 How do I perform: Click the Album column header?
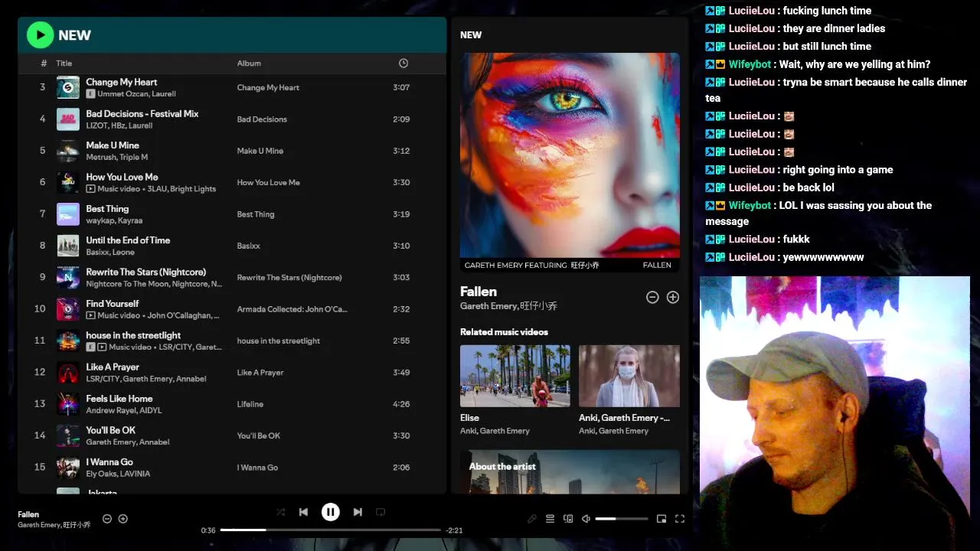[249, 64]
